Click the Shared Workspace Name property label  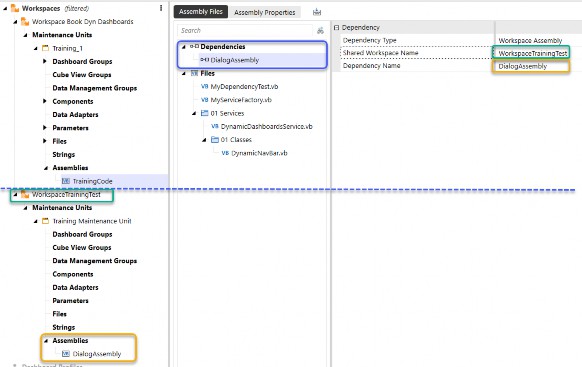pos(380,53)
